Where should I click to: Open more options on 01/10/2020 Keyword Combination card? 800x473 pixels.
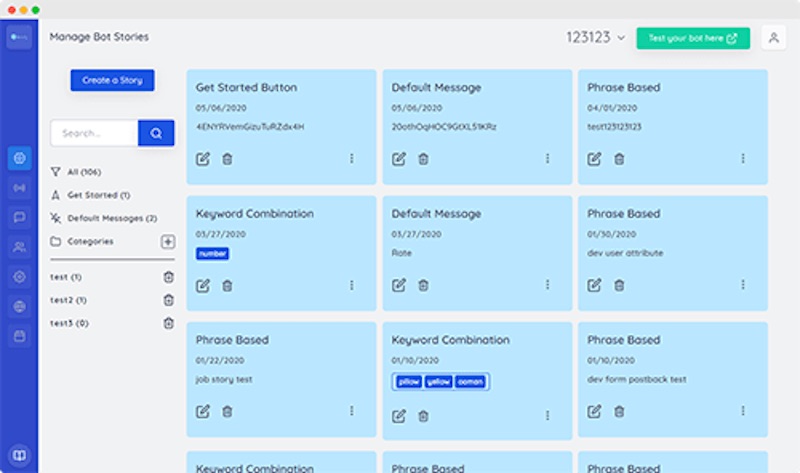[x=547, y=415]
